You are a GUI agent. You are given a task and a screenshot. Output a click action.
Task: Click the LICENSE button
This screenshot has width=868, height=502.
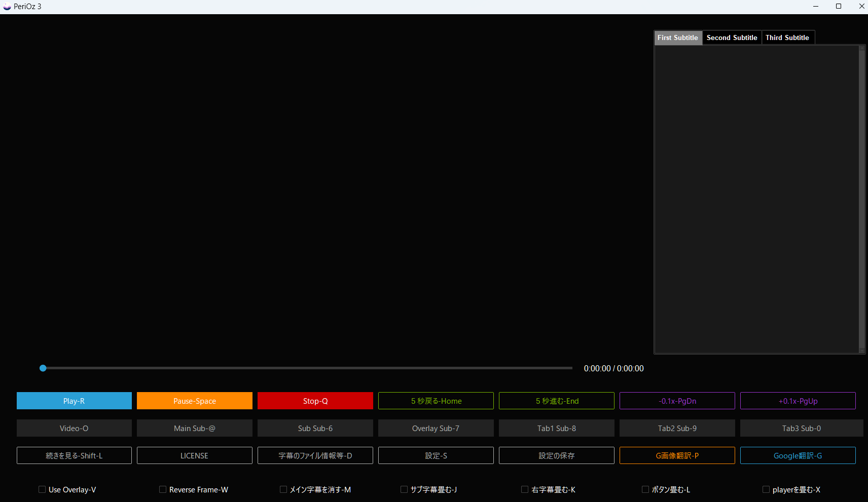[x=194, y=455]
